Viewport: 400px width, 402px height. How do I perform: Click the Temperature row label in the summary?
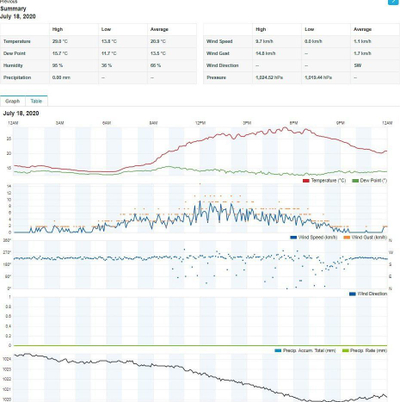coord(17,41)
